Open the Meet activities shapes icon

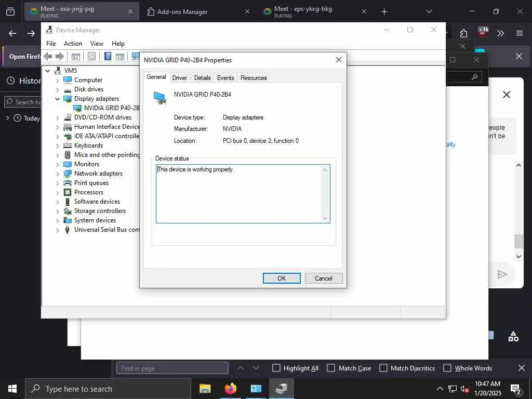point(513,337)
